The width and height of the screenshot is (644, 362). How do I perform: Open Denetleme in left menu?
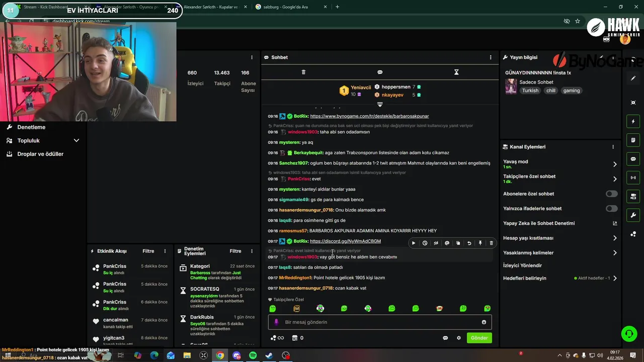31,127
